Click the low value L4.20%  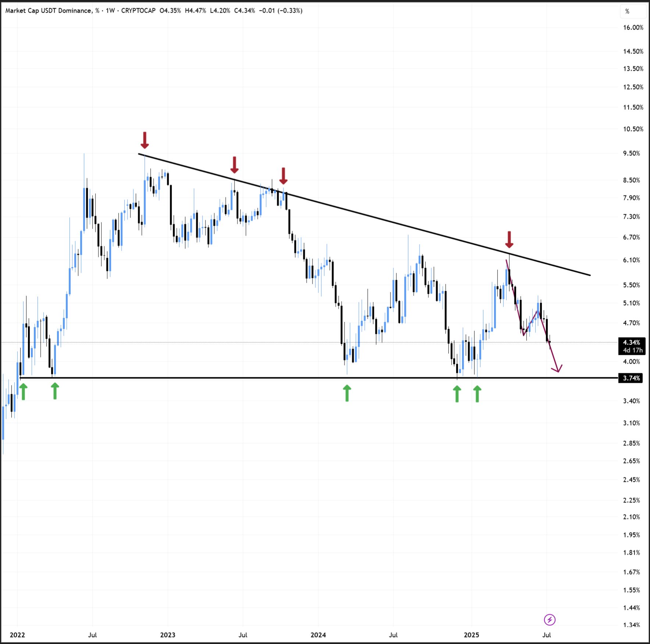coord(220,11)
